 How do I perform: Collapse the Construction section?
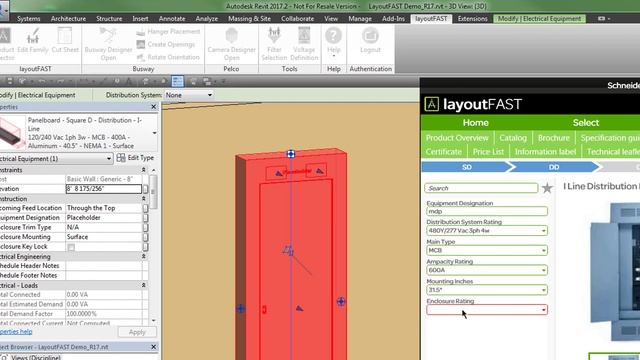click(144, 199)
